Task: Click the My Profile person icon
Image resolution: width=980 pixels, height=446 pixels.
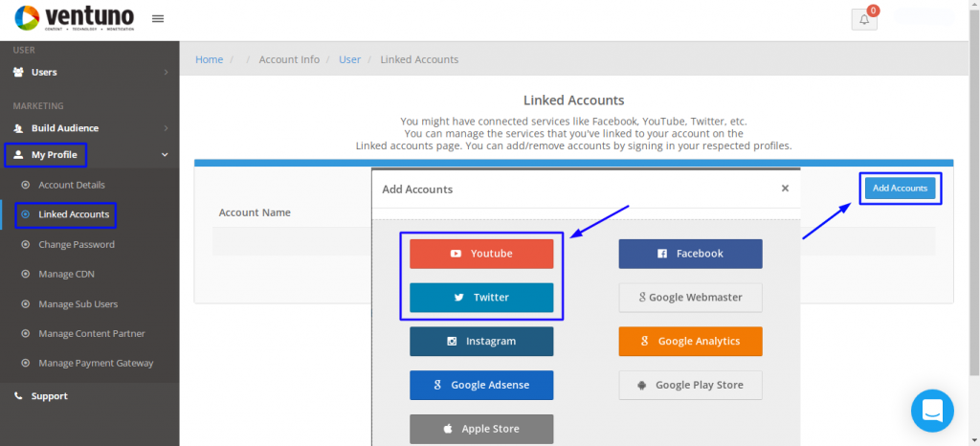Action: click(x=19, y=154)
